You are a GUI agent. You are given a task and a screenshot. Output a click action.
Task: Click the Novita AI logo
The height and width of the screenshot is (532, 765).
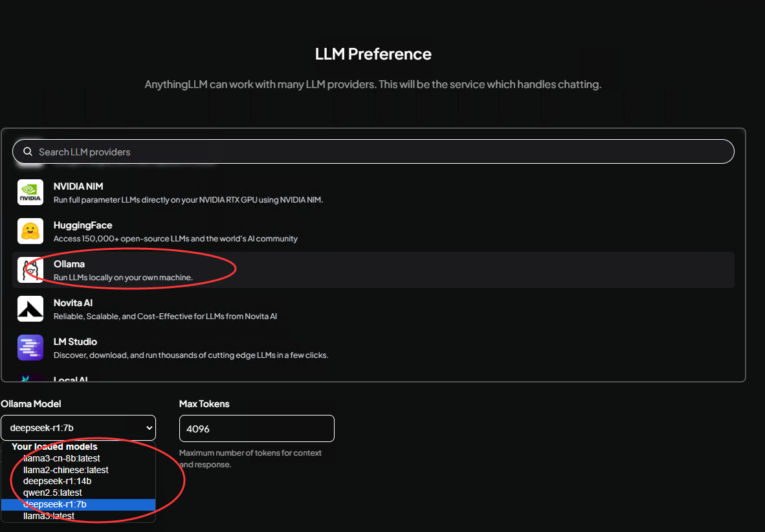(30, 309)
